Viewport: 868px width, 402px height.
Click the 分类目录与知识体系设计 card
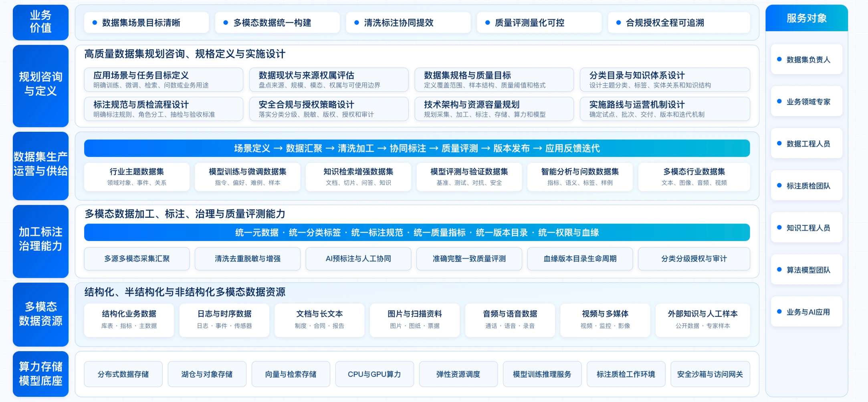click(665, 80)
